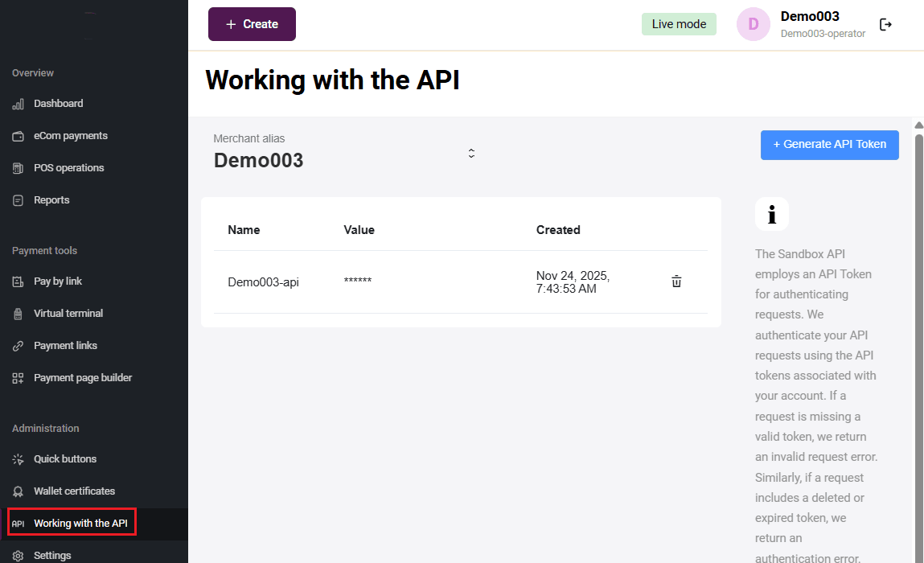The width and height of the screenshot is (924, 563).
Task: Click the Demo003 user avatar
Action: click(x=753, y=24)
